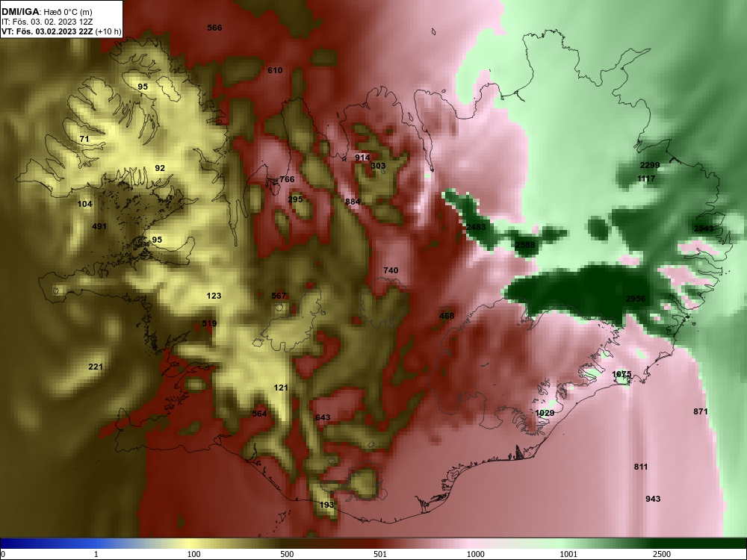Pick the legend label 1000

coord(475,554)
